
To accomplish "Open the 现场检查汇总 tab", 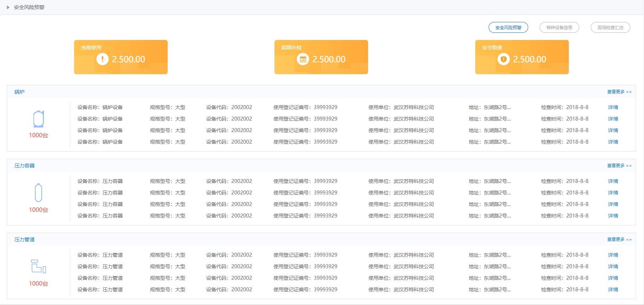I will [610, 27].
